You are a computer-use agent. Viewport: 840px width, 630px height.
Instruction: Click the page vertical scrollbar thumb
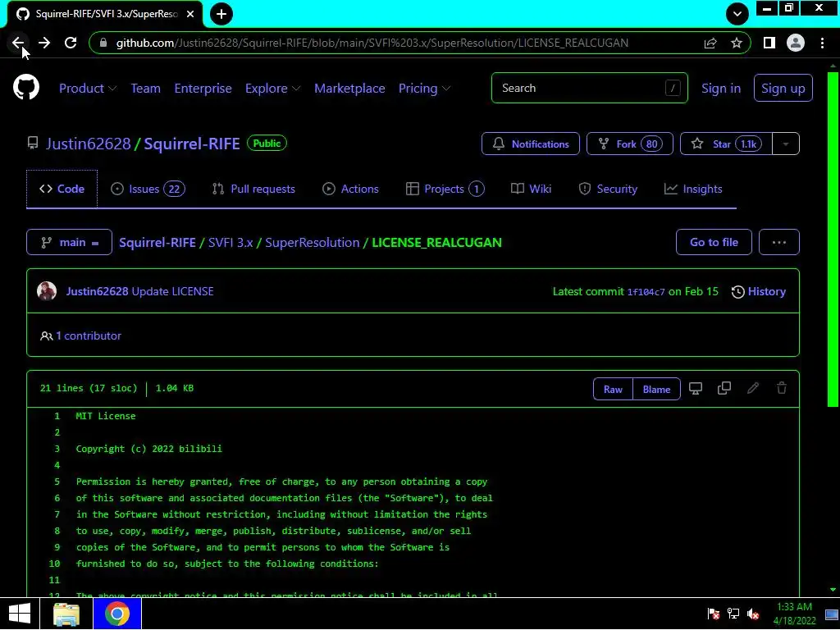[x=833, y=240]
